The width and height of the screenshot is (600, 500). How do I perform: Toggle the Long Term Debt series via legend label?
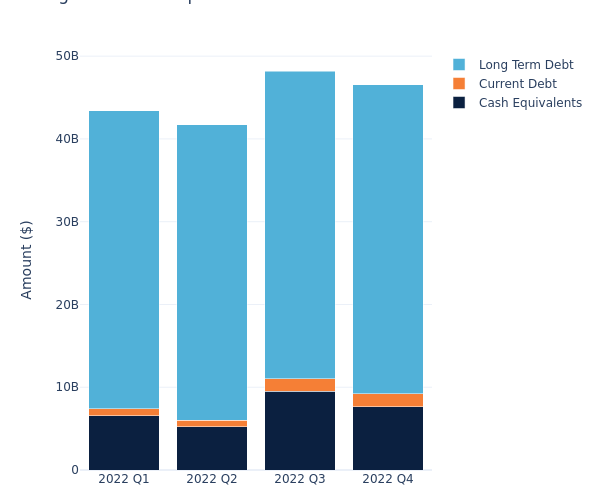coord(525,65)
